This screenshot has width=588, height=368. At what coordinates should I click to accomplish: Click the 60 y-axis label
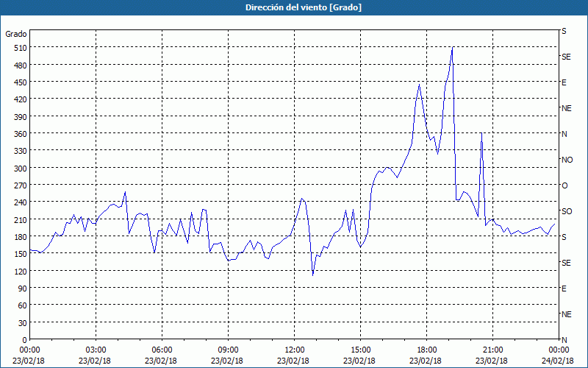pyautogui.click(x=22, y=305)
